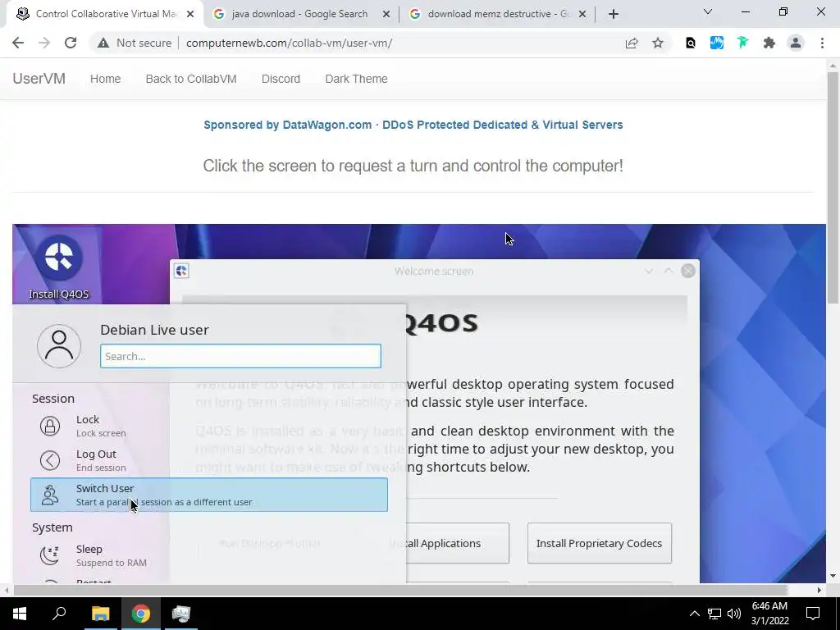Click the launcher Search field
The width and height of the screenshot is (840, 630).
[240, 356]
